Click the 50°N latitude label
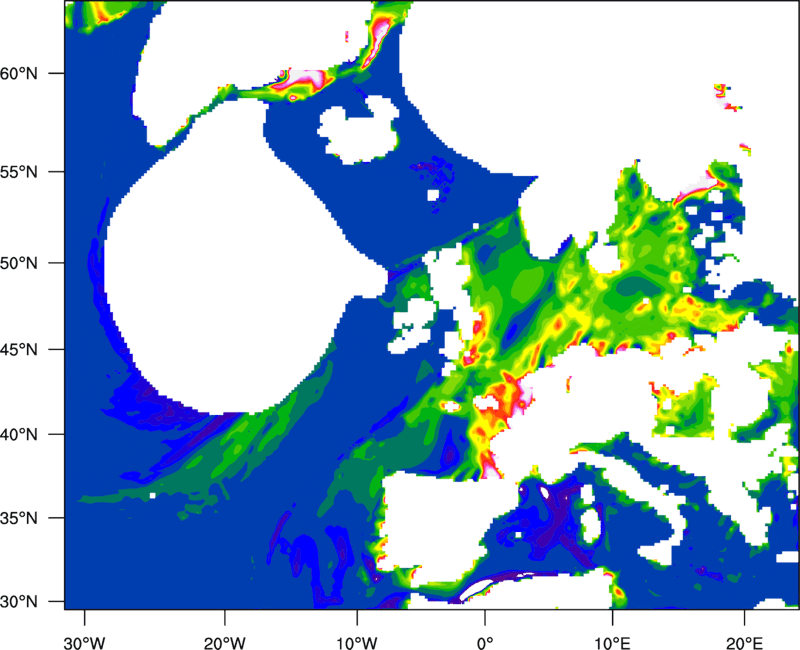 point(19,263)
